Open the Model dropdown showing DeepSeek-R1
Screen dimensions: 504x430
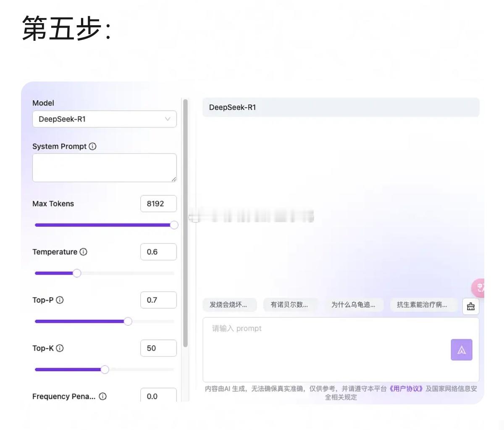[104, 119]
